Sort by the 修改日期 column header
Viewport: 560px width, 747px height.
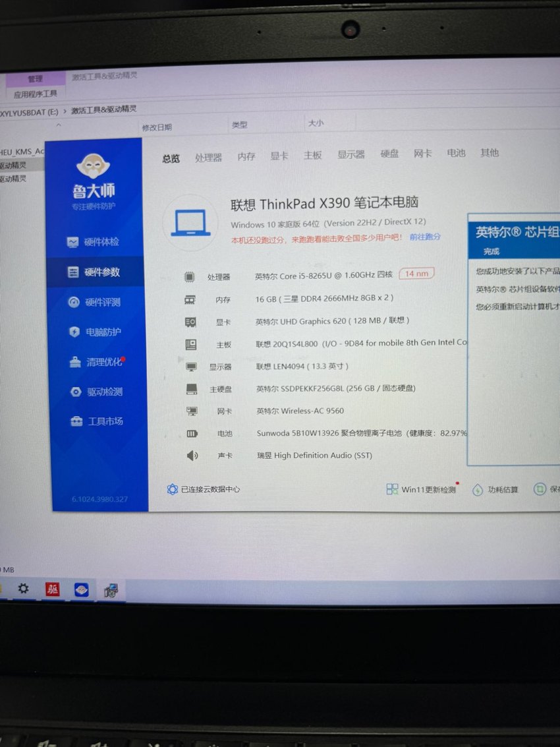tap(157, 127)
